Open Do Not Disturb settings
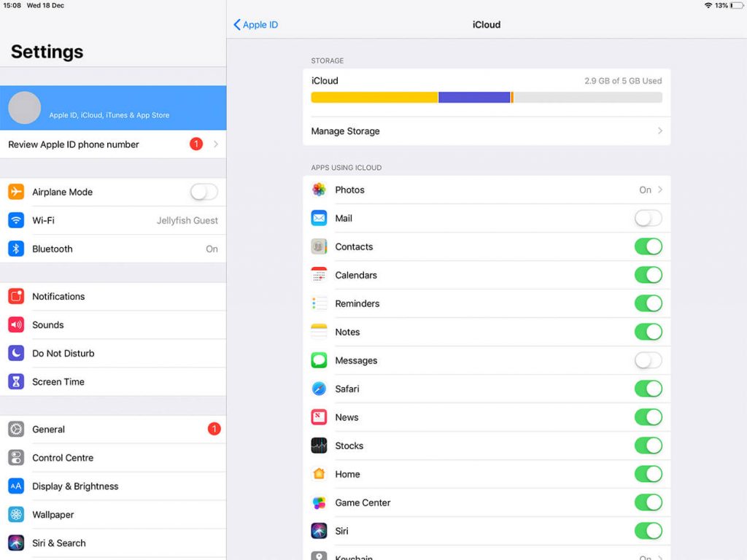This screenshot has width=747, height=560. tap(113, 354)
